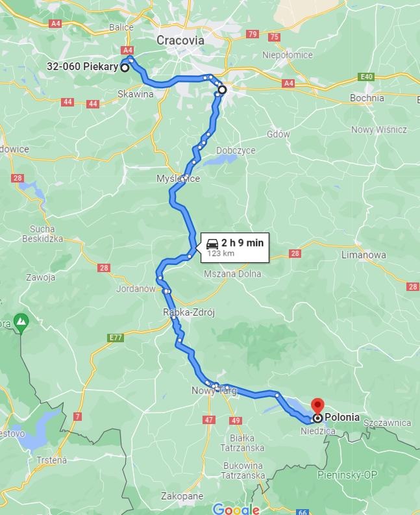Viewport: 420px width, 515px height.
Task: Click the intermediate waypoint circle near Cracovia
Action: click(222, 90)
